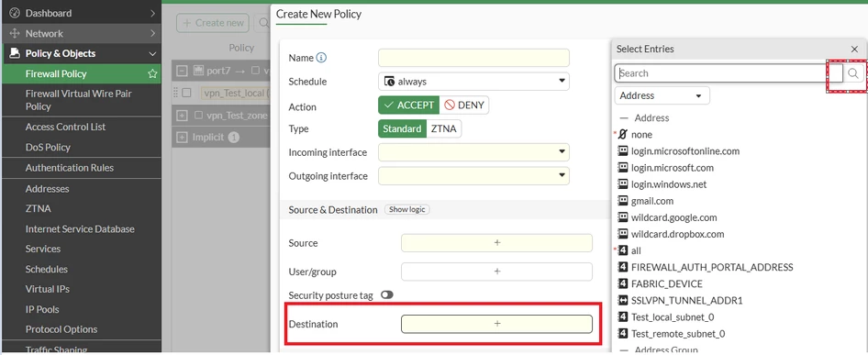Collapse the Policy & Objects chevron
Screen dimensions: 868x355
153,54
